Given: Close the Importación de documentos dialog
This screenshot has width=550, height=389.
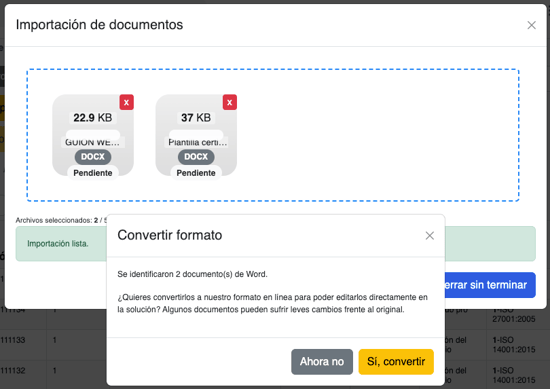Looking at the screenshot, I should click(531, 25).
